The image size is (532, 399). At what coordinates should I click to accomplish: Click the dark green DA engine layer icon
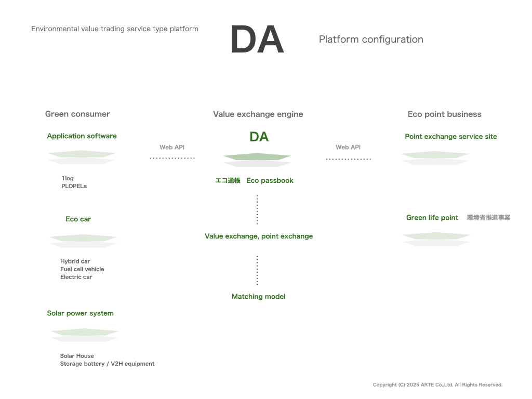(257, 160)
